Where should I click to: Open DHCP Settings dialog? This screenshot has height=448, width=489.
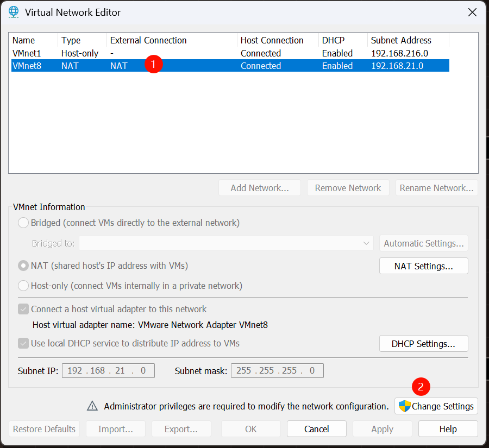point(423,344)
